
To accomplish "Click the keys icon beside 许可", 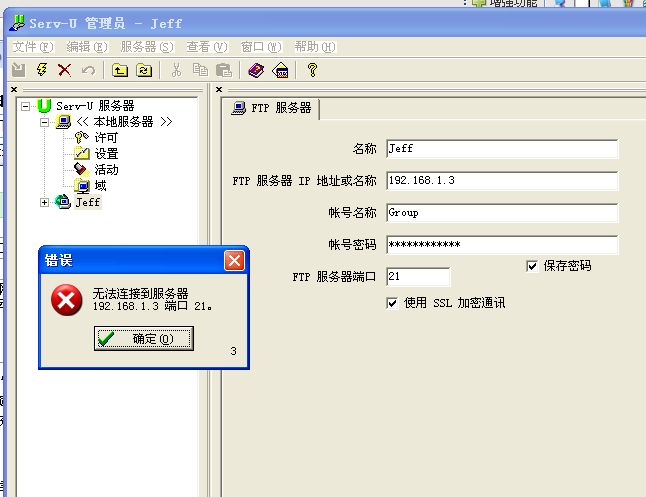I will point(81,137).
